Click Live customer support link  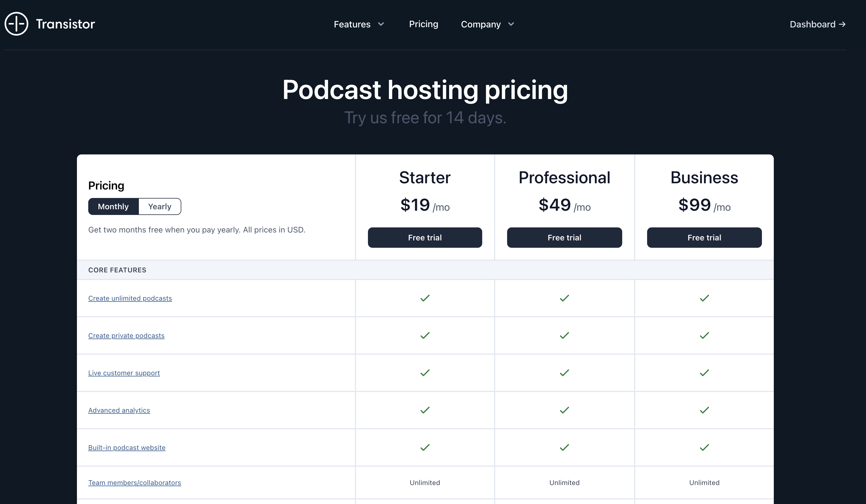[124, 373]
